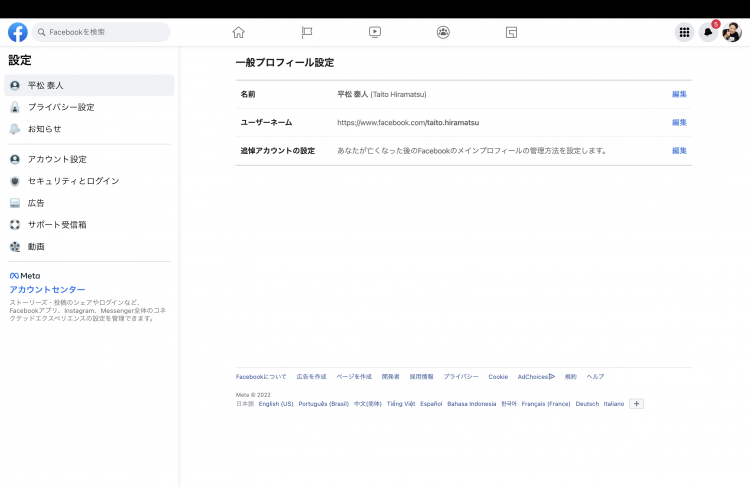This screenshot has height=487, width=750.
Task: Open the apps grid menu icon
Action: click(684, 32)
